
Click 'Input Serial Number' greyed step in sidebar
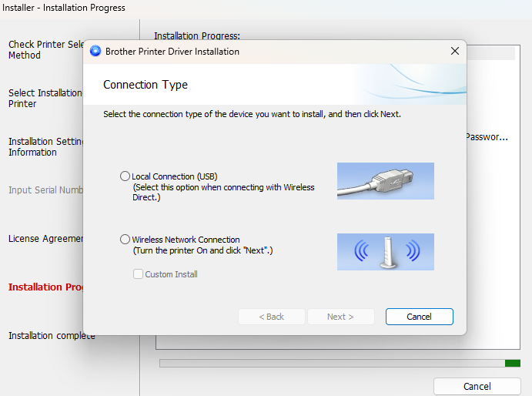tap(45, 190)
